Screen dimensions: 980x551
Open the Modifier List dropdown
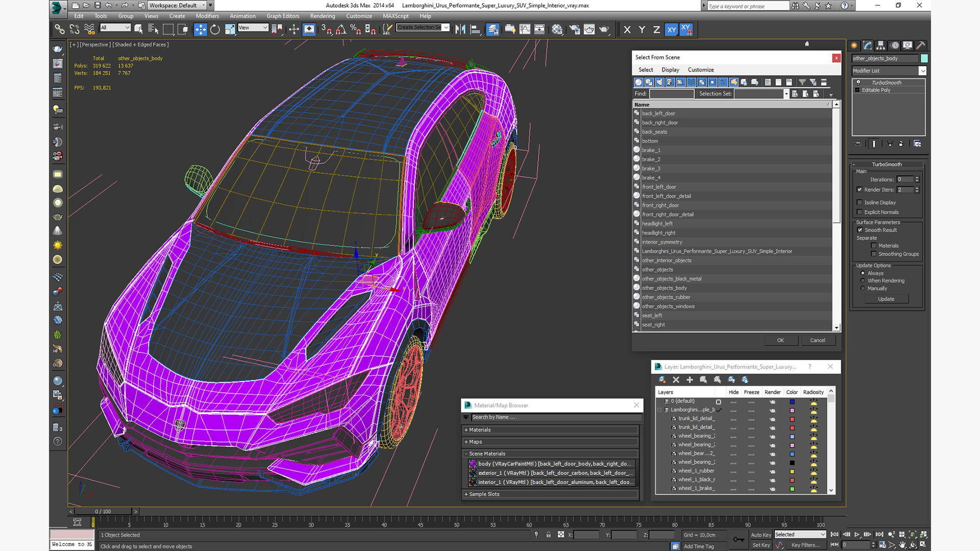tap(922, 71)
